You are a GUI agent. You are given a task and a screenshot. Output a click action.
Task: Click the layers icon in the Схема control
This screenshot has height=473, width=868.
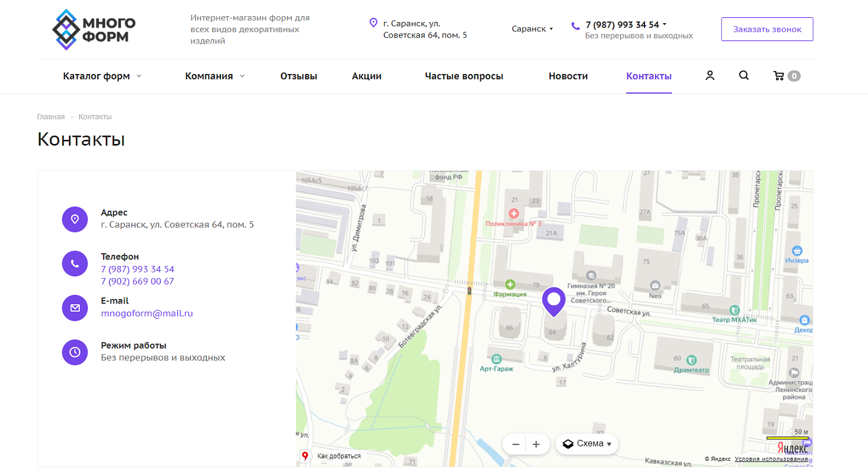click(x=569, y=444)
